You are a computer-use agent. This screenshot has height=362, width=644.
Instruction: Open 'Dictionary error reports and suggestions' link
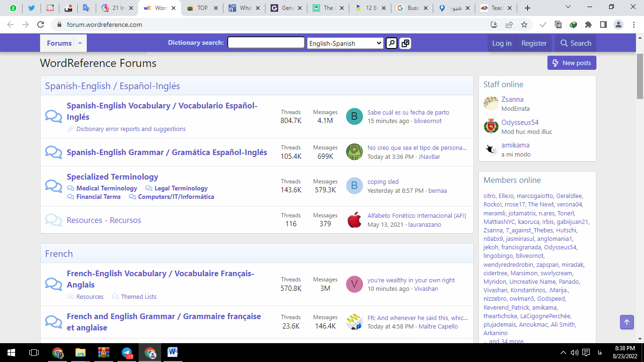[131, 129]
